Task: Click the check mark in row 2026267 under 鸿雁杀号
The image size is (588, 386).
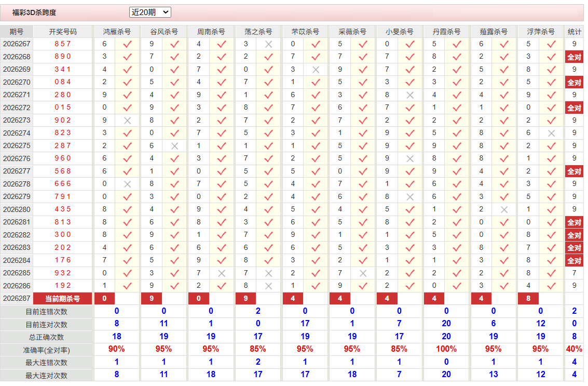Action: (128, 44)
